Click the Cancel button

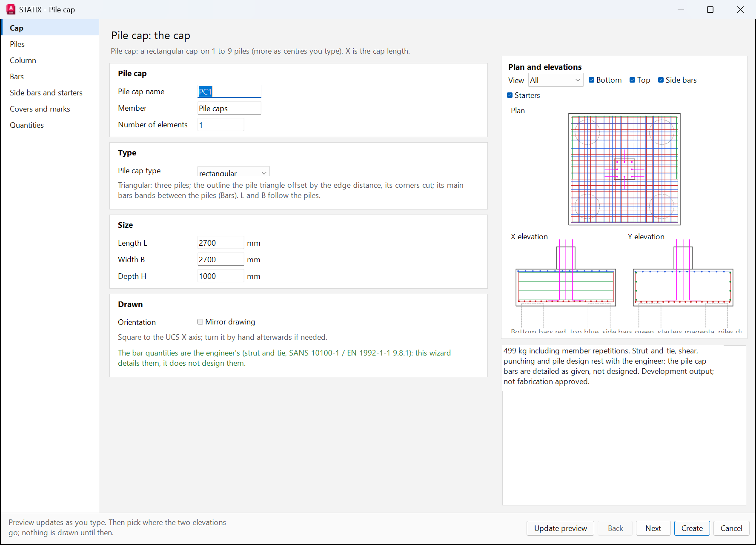point(731,528)
